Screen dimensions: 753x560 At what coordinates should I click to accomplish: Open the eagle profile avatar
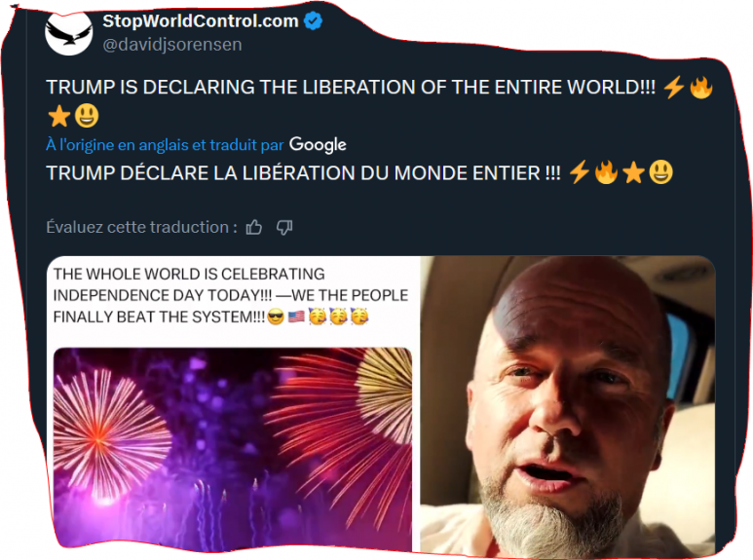pos(68,33)
